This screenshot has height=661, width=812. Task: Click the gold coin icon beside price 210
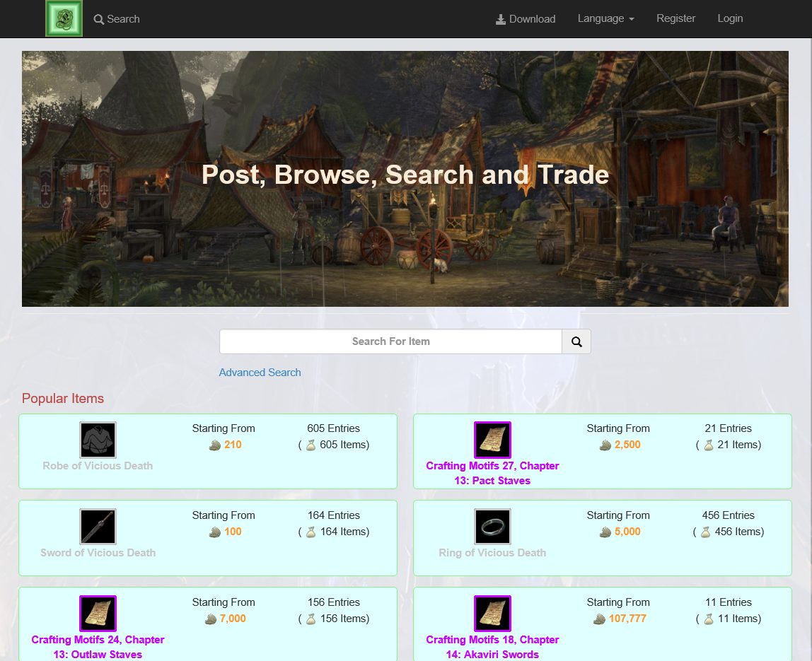[x=215, y=445]
